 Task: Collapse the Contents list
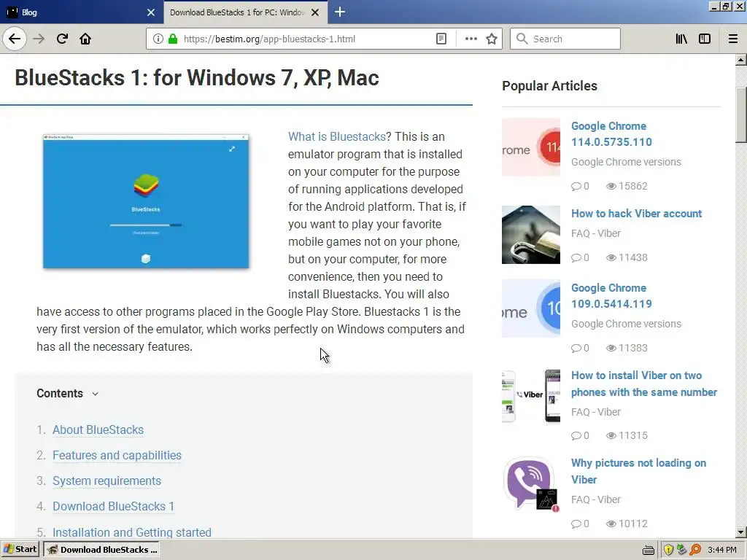point(96,394)
